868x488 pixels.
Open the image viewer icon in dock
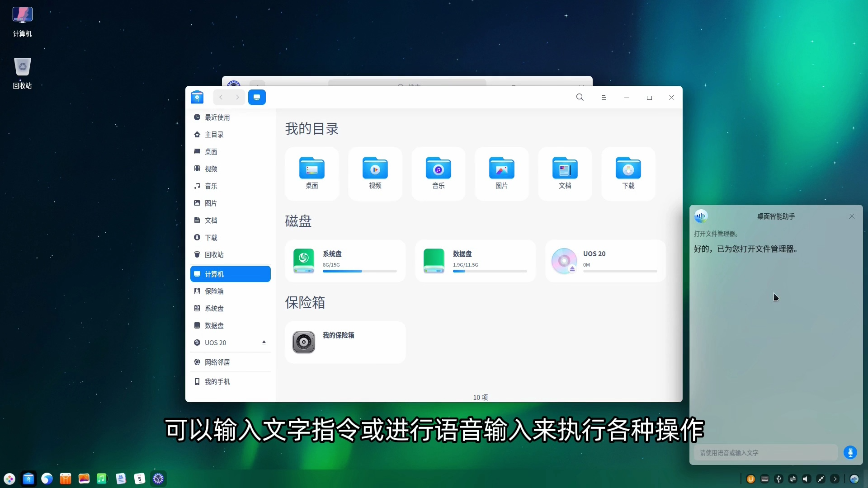(x=84, y=479)
